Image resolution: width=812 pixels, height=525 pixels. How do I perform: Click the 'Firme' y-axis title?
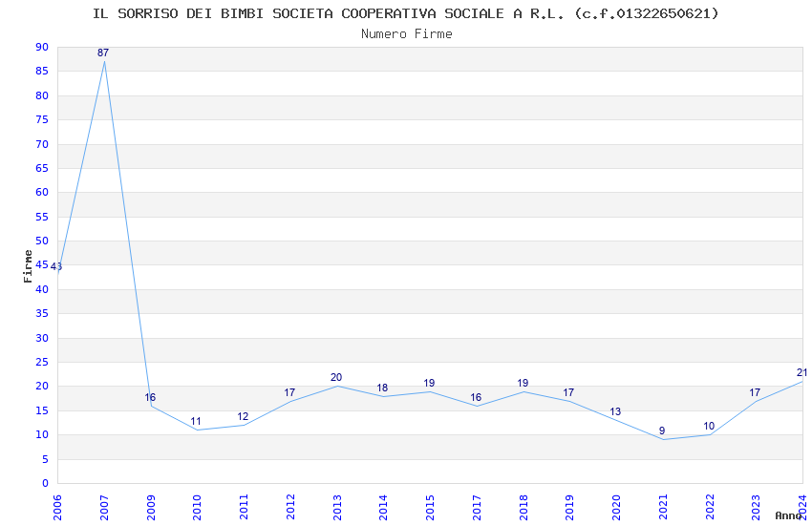pyautogui.click(x=28, y=265)
